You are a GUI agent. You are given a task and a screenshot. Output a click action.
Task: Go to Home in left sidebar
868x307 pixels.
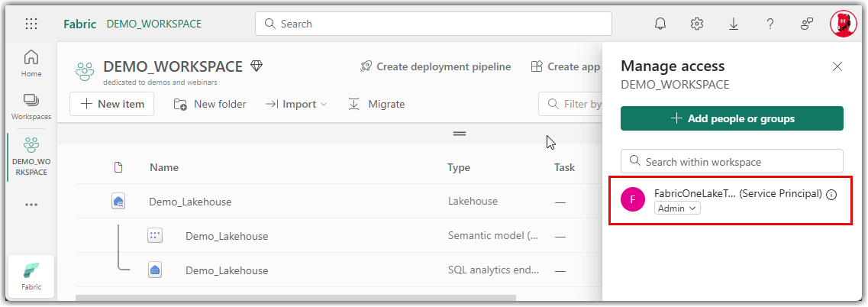[31, 63]
